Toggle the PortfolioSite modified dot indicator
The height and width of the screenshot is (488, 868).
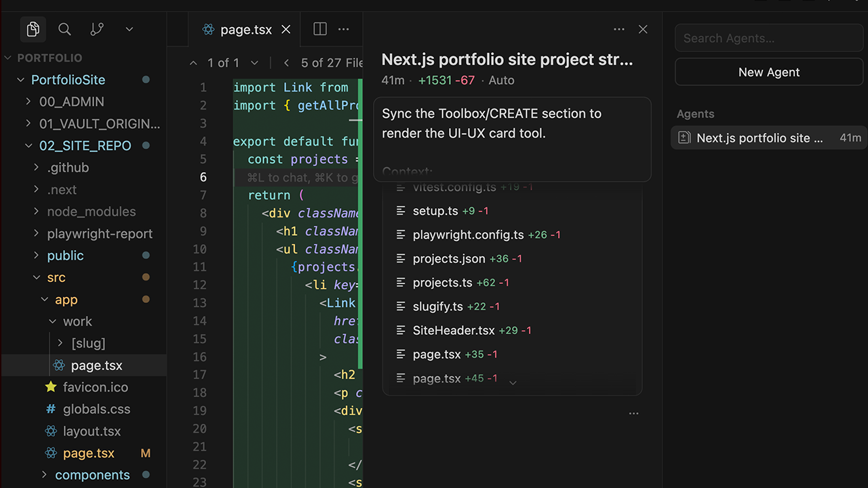pyautogui.click(x=145, y=79)
